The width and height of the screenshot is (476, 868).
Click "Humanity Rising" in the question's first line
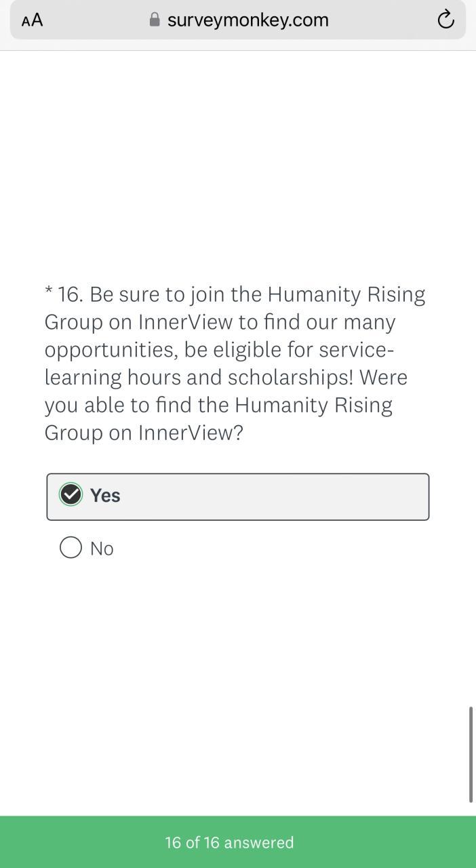[x=346, y=294]
